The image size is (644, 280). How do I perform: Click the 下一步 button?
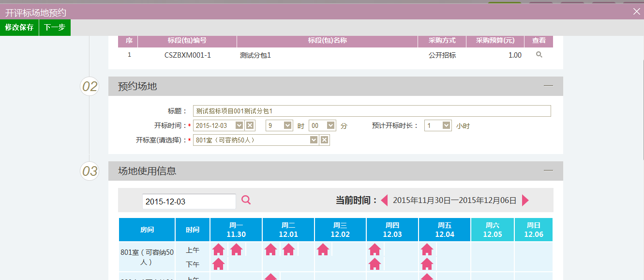55,28
